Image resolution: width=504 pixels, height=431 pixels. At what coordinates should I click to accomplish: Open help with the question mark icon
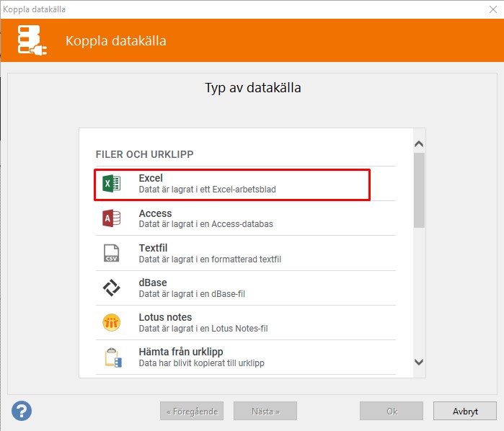pos(22,411)
